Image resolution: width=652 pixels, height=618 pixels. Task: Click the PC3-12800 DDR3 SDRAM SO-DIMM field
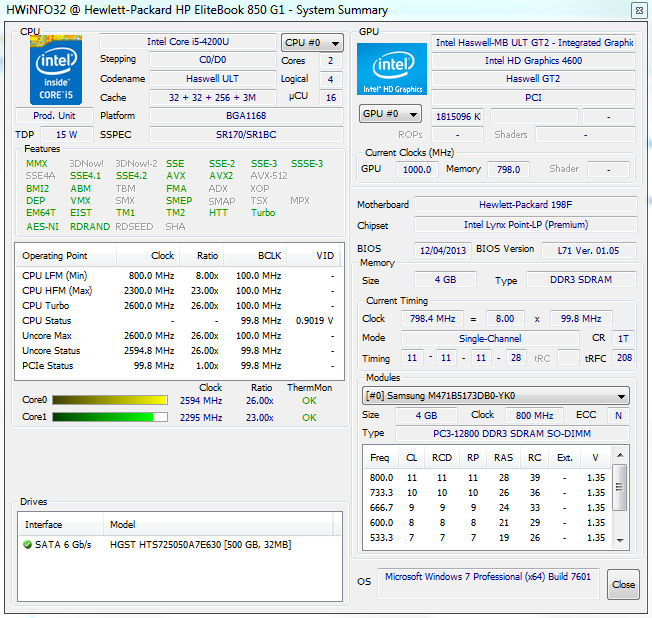click(x=512, y=434)
